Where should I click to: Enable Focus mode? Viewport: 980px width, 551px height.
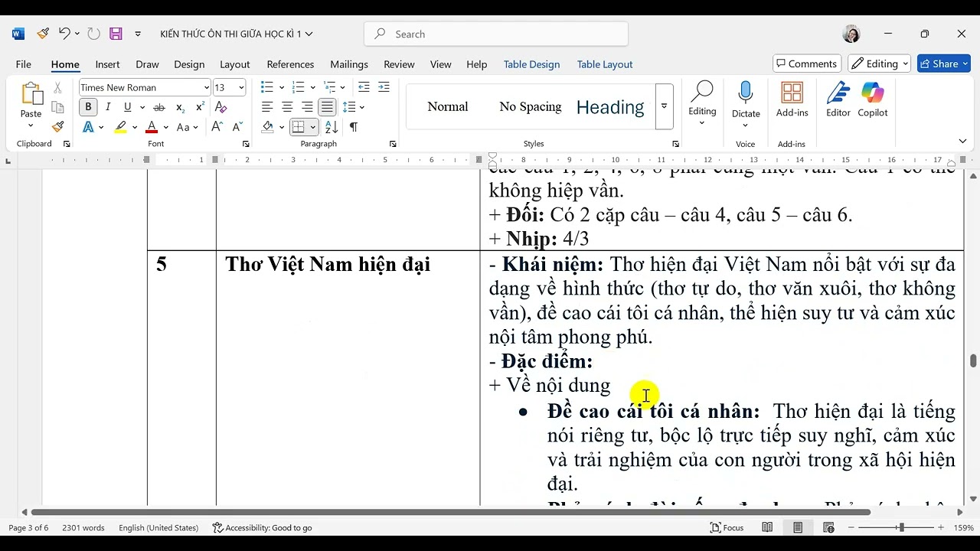(727, 527)
